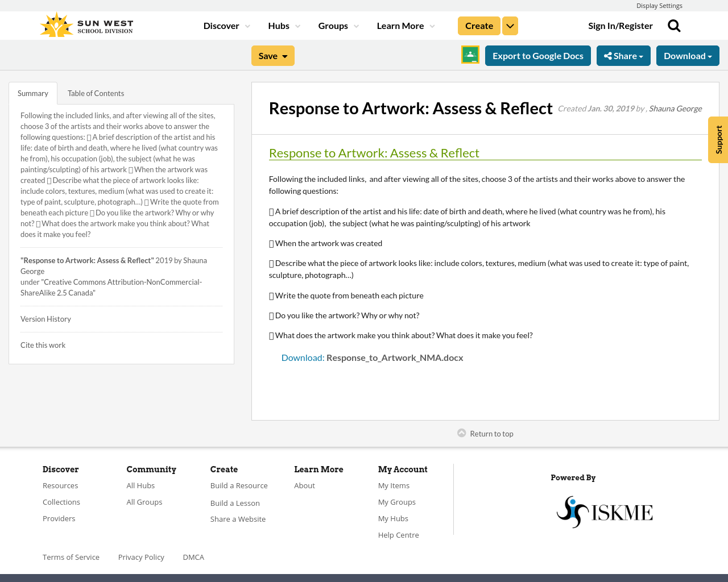Expand the Save options dropdown
728x582 pixels.
point(284,55)
